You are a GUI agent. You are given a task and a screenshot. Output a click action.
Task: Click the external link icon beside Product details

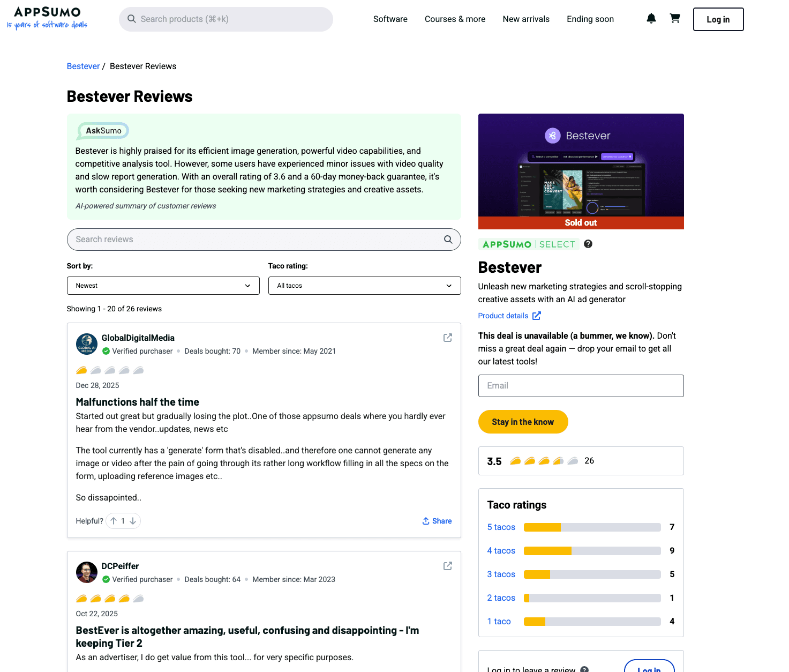[537, 316]
